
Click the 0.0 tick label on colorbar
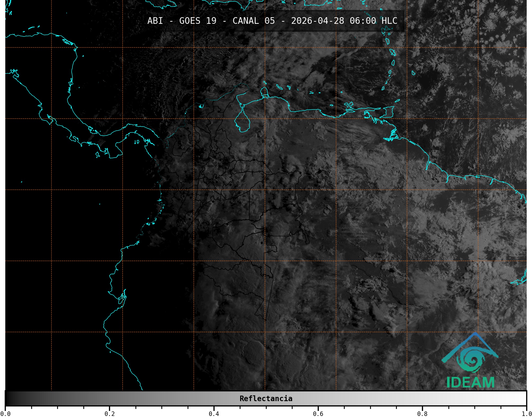coord(5,414)
